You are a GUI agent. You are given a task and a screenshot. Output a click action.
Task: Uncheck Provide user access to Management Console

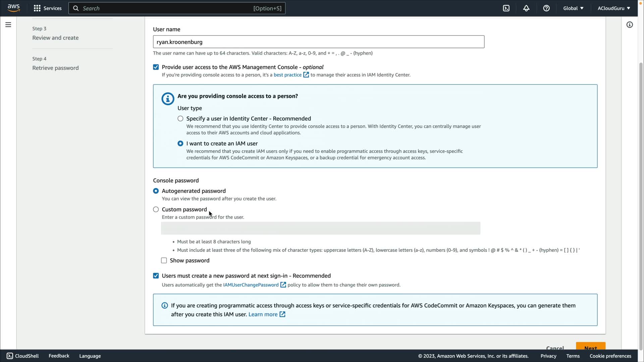[156, 67]
